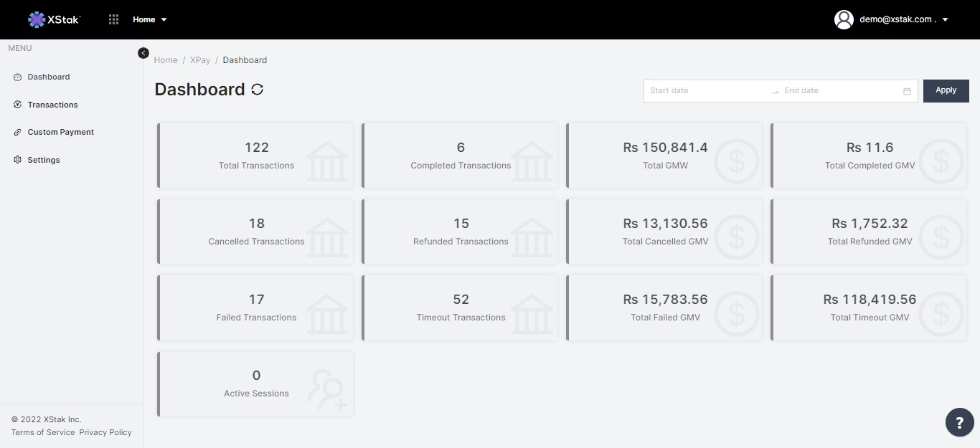Image resolution: width=980 pixels, height=448 pixels.
Task: Open the apps grid launcher icon
Action: tap(113, 19)
